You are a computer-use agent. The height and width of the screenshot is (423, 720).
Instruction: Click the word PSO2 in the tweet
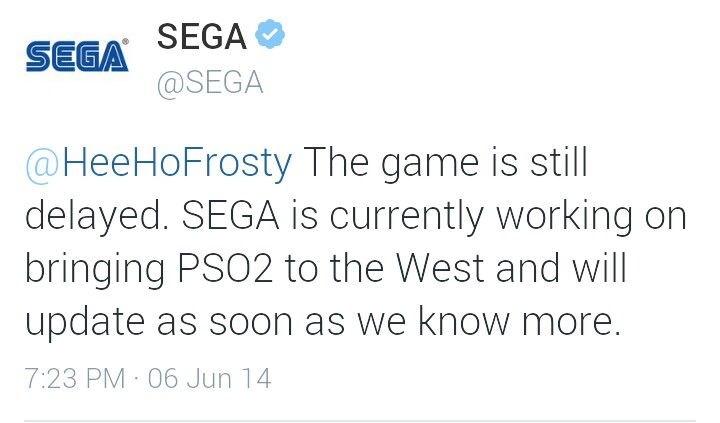pyautogui.click(x=225, y=268)
